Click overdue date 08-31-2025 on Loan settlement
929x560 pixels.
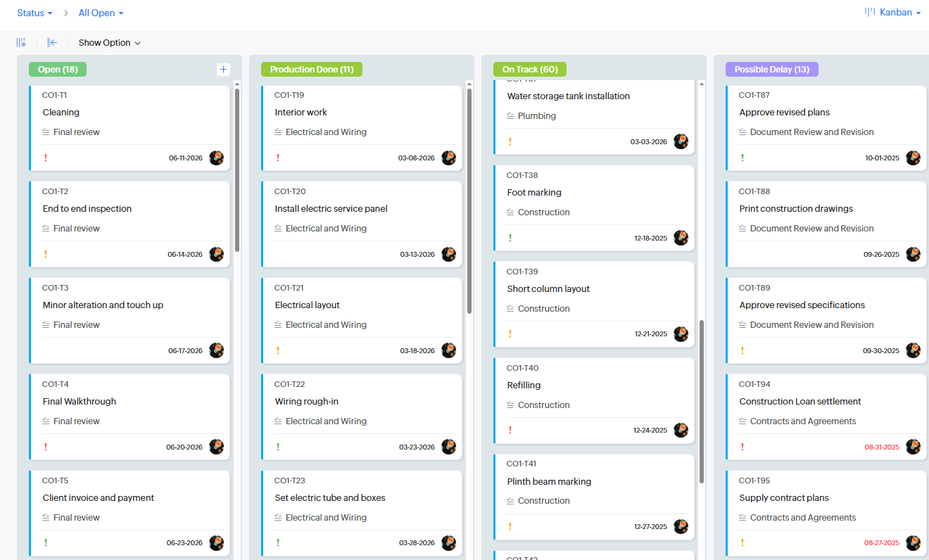coord(882,447)
